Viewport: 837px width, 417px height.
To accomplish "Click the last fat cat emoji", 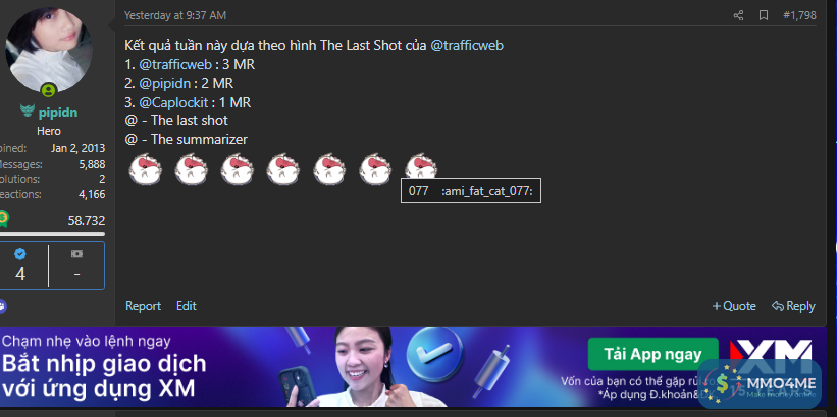I will click(421, 166).
